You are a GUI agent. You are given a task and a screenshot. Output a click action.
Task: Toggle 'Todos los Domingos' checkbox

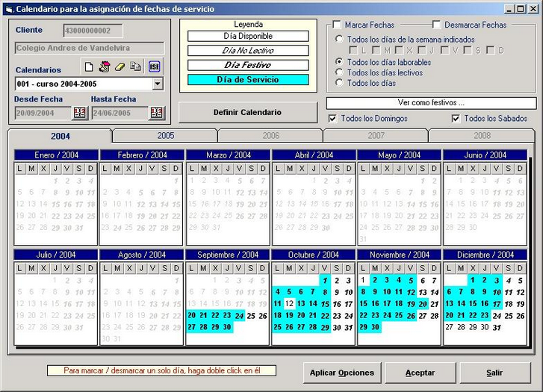tap(332, 119)
